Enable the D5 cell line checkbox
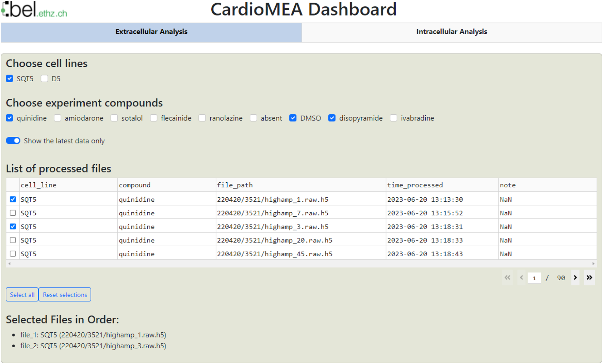This screenshot has height=364, width=603. (x=44, y=79)
